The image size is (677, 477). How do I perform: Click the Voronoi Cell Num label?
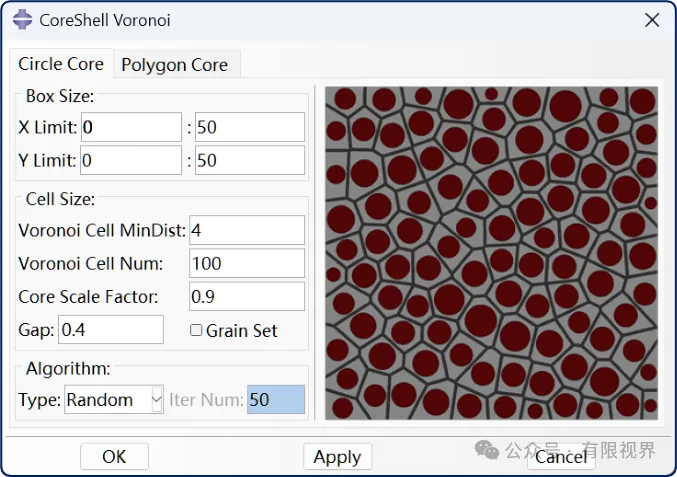pos(91,264)
